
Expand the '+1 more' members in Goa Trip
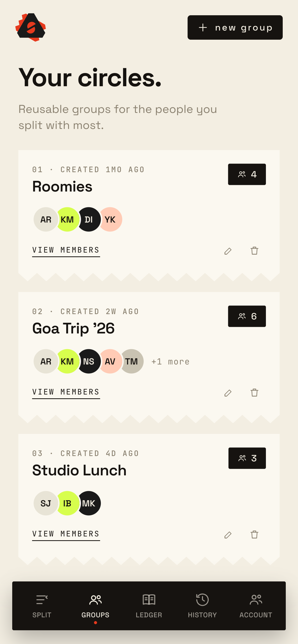(170, 362)
